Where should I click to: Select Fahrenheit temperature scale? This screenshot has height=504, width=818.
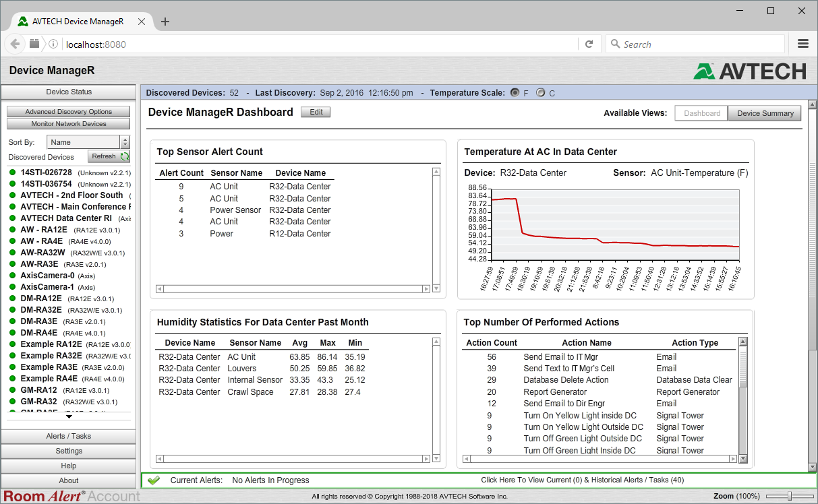[515, 93]
